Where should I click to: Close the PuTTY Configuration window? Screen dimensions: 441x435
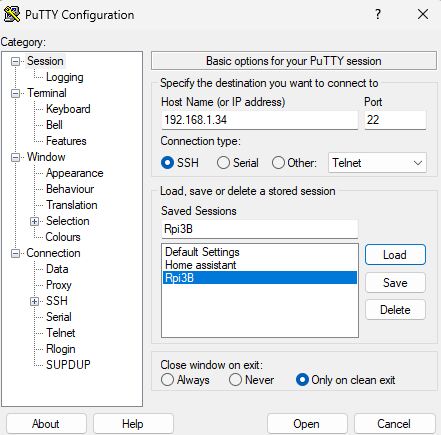[x=423, y=14]
